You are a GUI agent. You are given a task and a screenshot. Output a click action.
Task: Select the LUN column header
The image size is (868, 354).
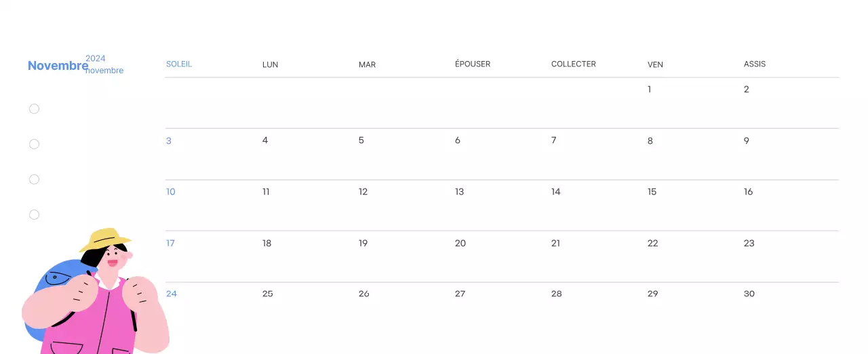tap(270, 64)
